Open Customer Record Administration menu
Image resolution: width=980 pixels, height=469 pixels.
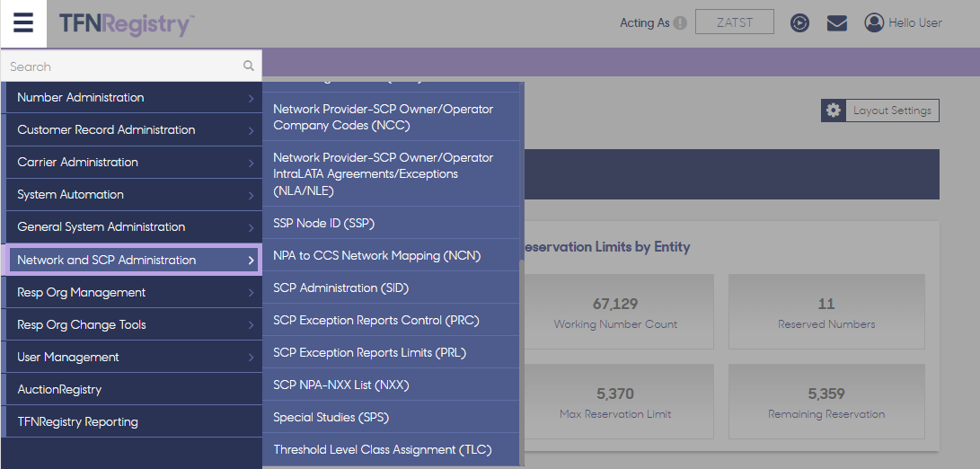click(134, 130)
